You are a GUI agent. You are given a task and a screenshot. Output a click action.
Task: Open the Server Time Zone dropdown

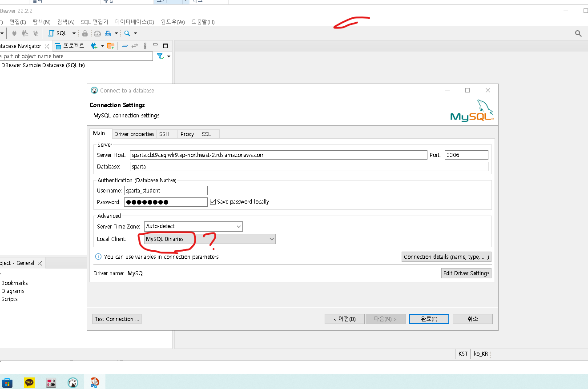click(193, 226)
